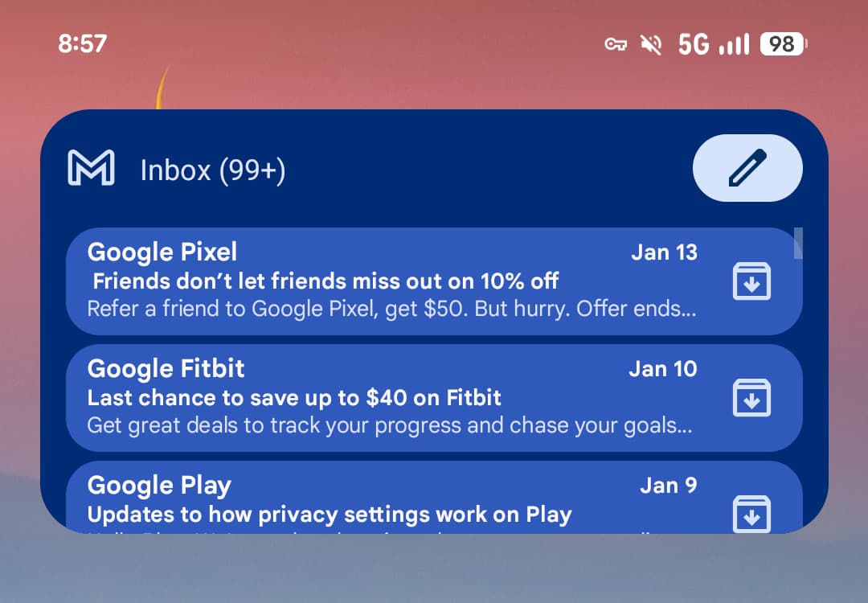Open "Updates to how privacy settings work" email
The height and width of the screenshot is (603, 868).
pos(330,514)
